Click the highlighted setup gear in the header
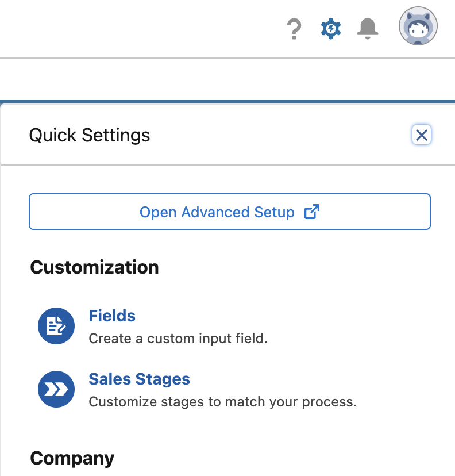 coord(330,28)
